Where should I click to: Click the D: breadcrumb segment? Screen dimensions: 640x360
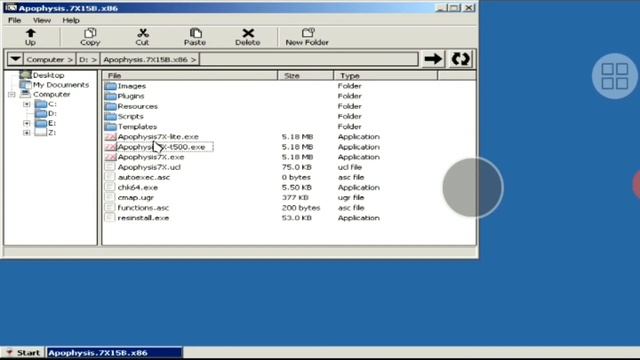(88, 60)
